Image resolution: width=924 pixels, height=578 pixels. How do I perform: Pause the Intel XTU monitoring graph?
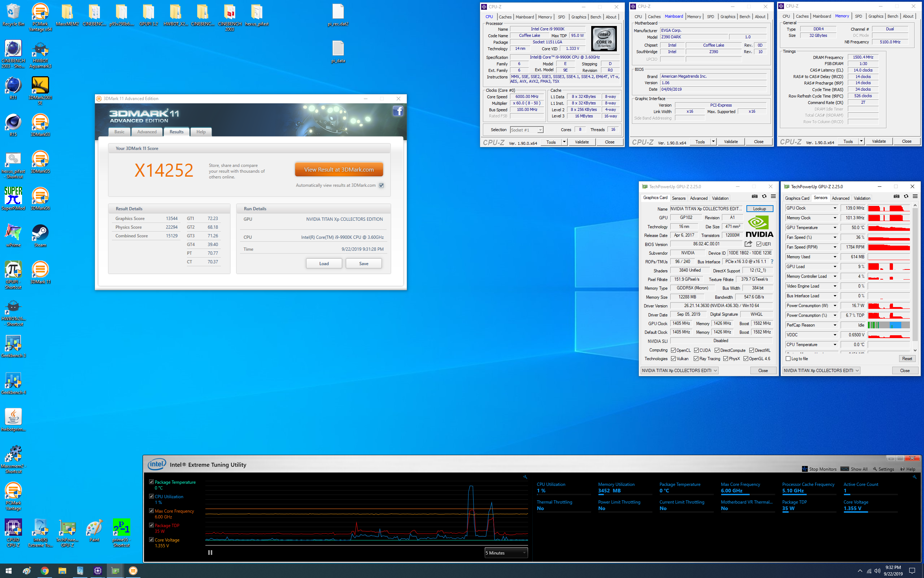(210, 552)
